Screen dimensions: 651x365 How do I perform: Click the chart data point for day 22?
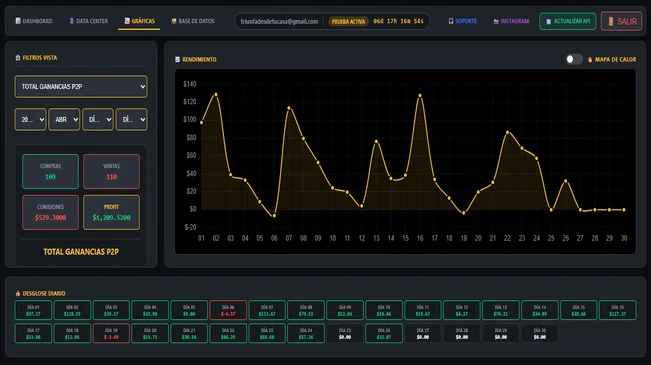[x=507, y=132]
